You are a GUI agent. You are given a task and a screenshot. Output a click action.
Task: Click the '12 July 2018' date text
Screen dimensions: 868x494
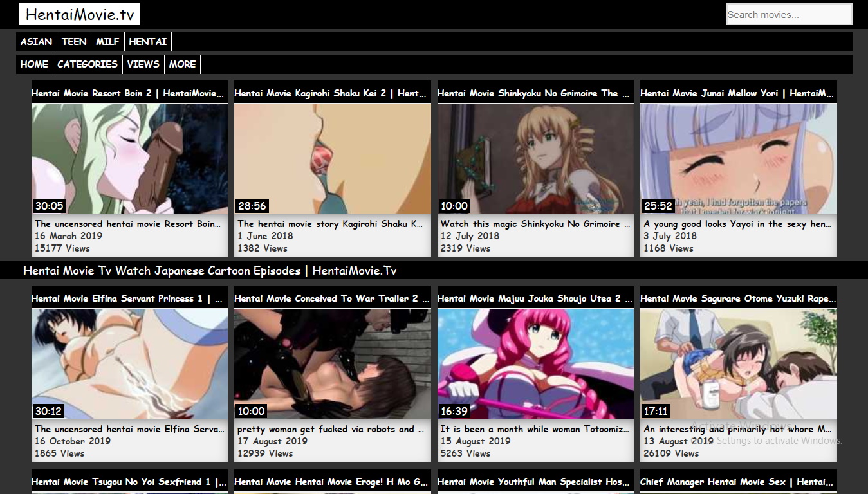coord(470,236)
